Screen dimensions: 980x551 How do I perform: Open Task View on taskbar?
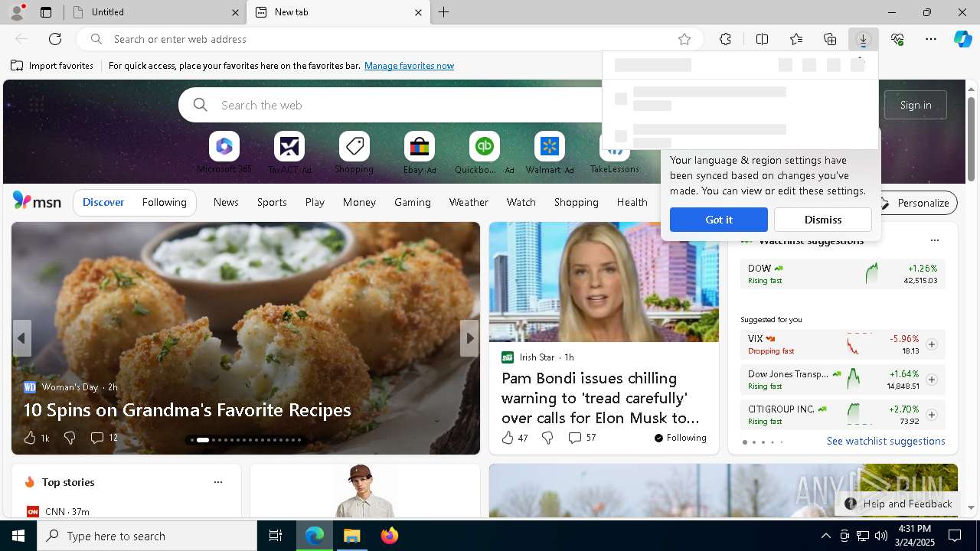tap(276, 536)
